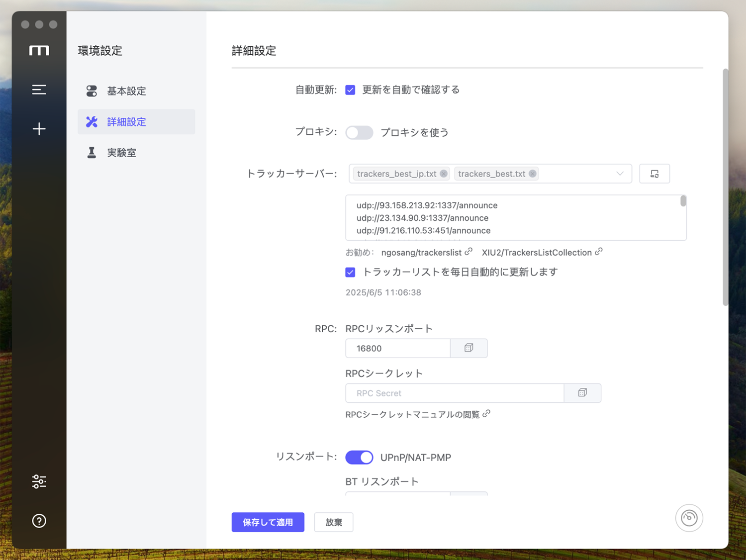The height and width of the screenshot is (560, 746).
Task: Select the plus icon to add a new task
Action: click(x=39, y=129)
